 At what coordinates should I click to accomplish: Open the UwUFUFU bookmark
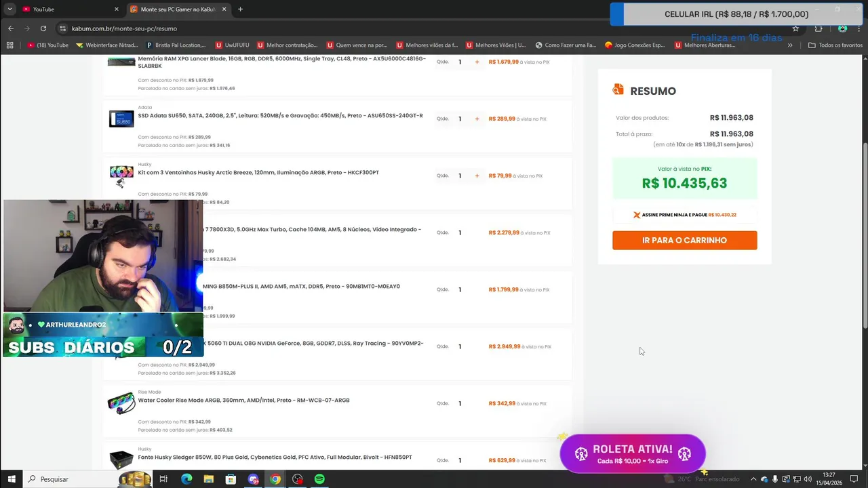click(x=232, y=45)
